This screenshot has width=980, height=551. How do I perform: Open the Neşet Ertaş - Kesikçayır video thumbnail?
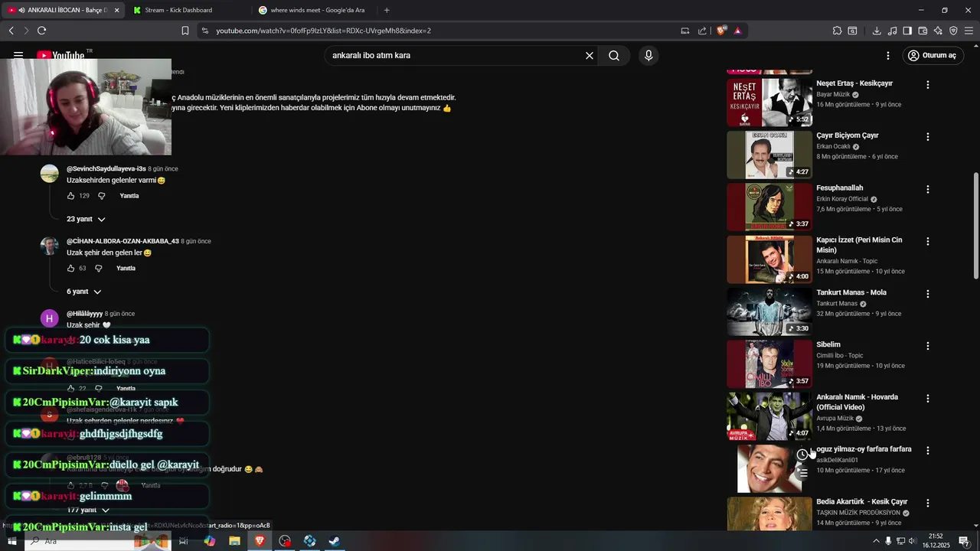pos(769,103)
